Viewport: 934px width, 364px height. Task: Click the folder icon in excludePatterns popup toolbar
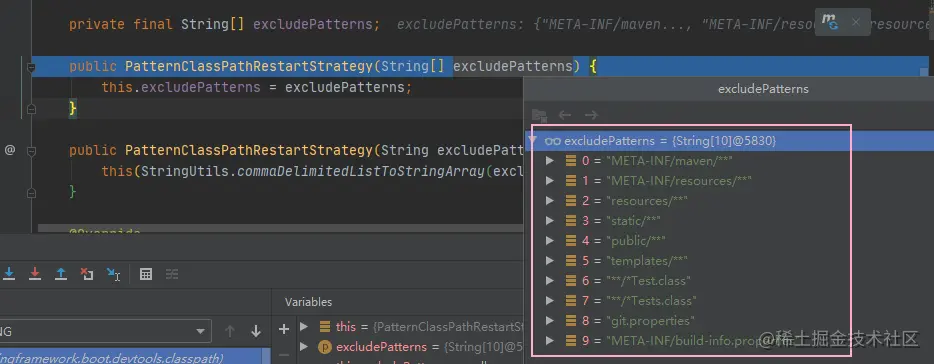click(x=540, y=115)
